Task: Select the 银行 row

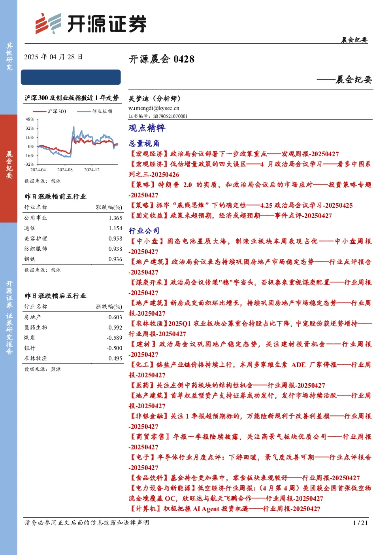Action: tap(73, 348)
